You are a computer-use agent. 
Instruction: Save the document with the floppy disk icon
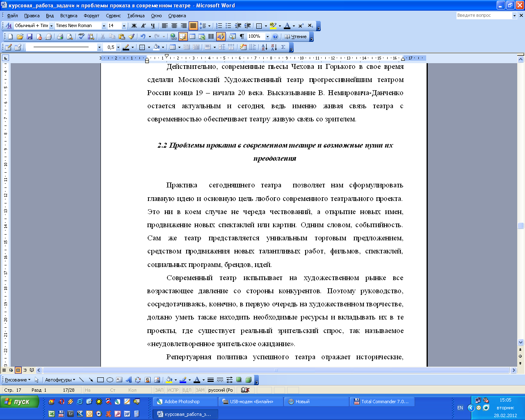click(x=30, y=37)
